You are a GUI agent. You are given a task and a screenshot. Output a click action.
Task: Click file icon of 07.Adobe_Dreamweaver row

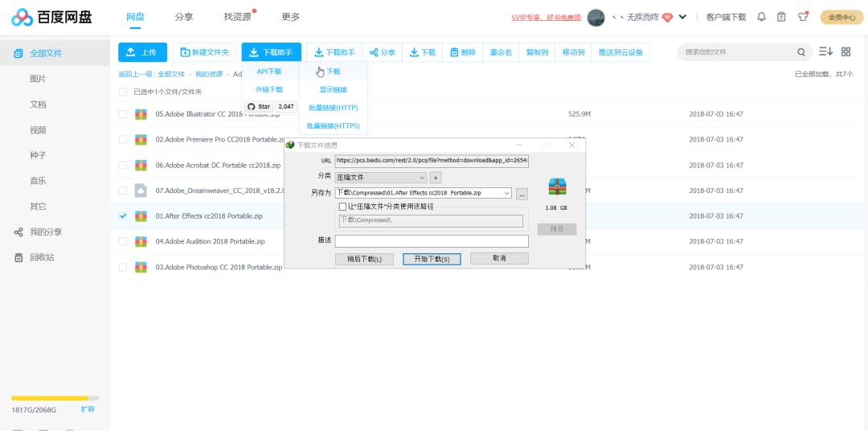141,191
